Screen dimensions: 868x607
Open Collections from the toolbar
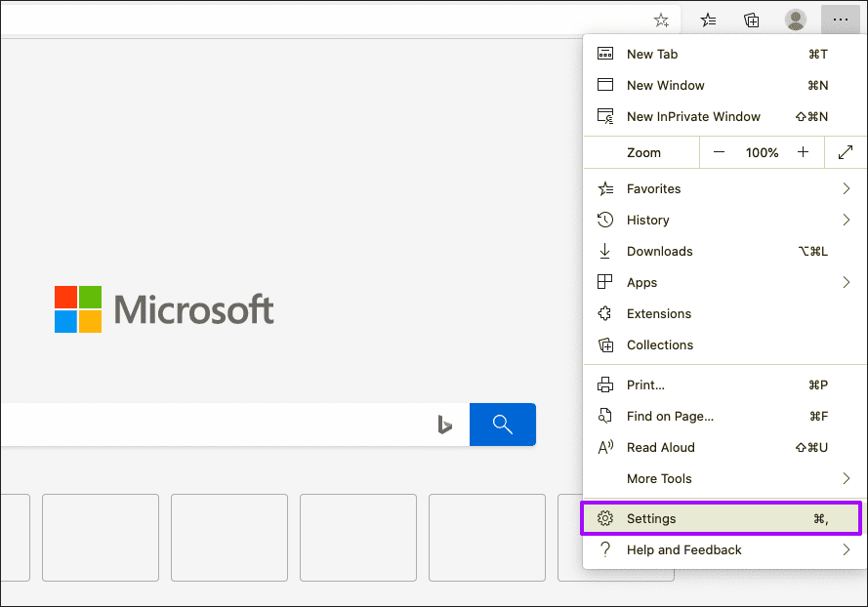click(751, 20)
